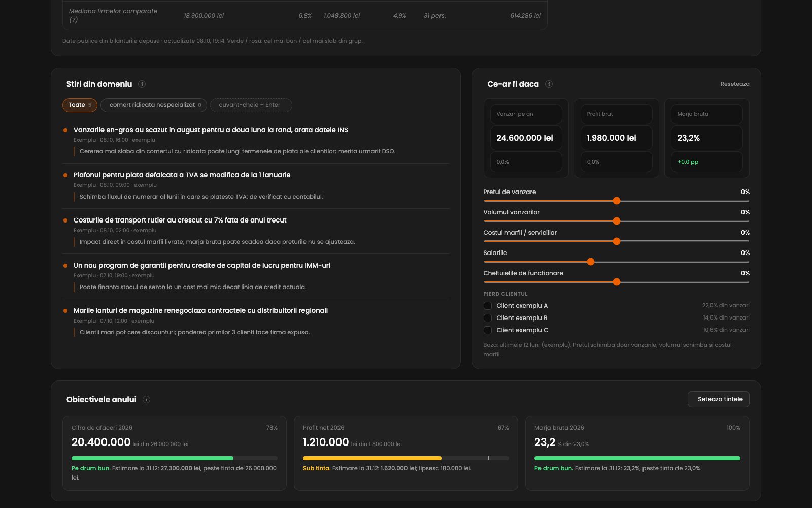Click the 614.286 lei median value

525,16
